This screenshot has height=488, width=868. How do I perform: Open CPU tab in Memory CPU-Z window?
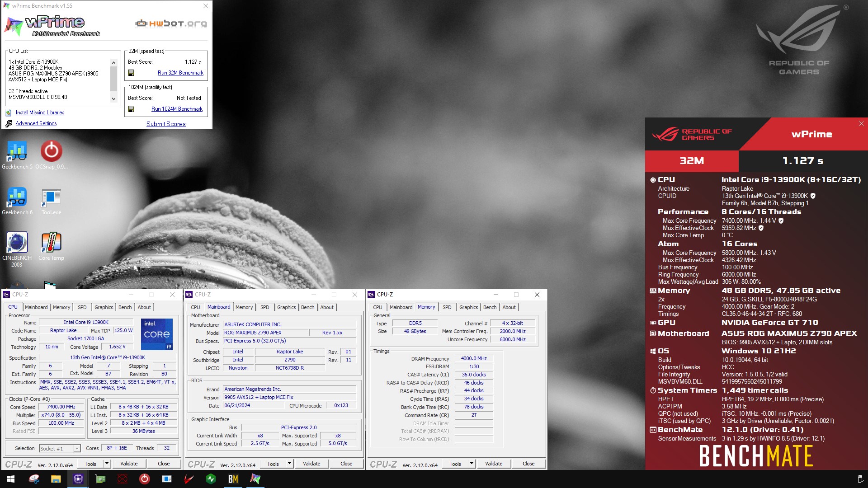pos(377,307)
